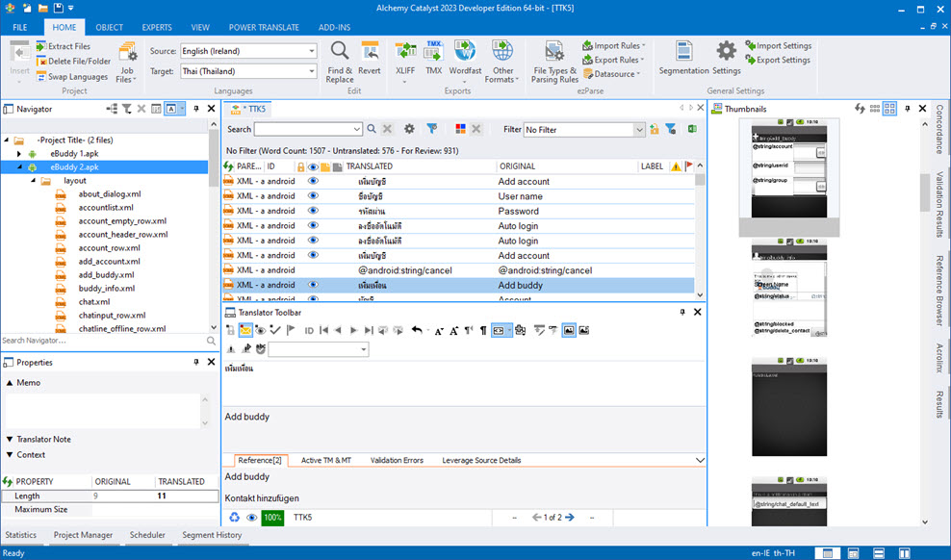Viewport: 951px width, 560px height.
Task: Click Import Rules in ezParse group
Action: [x=613, y=45]
